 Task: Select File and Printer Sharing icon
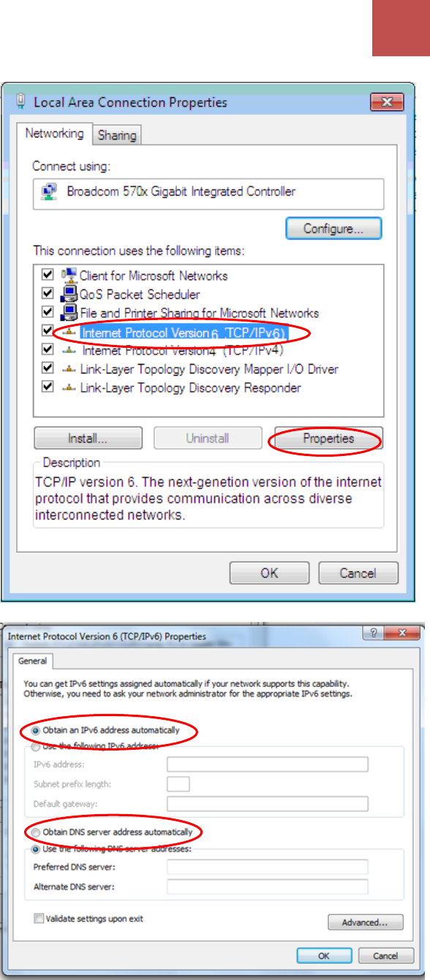coord(69,313)
